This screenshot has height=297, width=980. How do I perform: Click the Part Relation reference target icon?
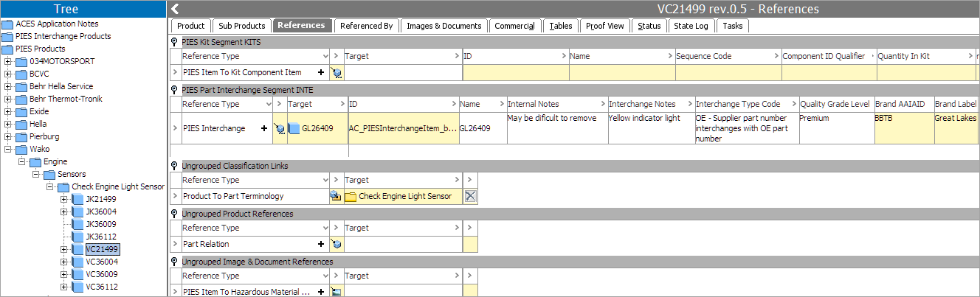point(336,244)
